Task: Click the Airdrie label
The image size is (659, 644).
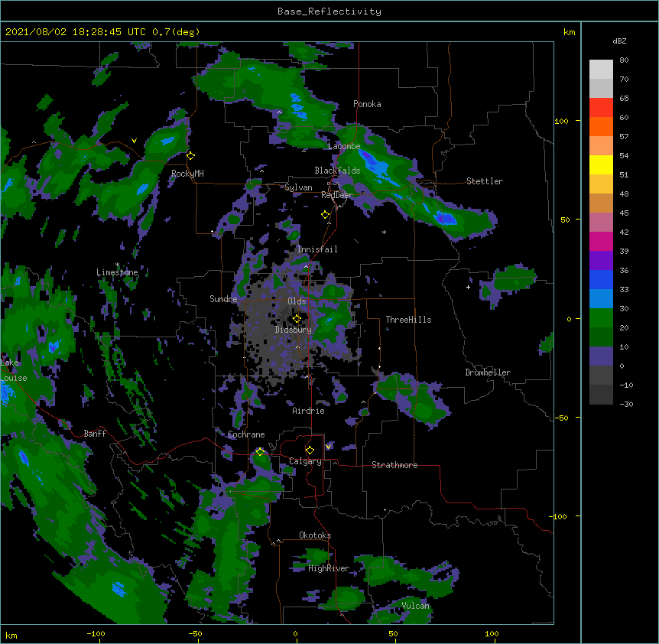Action: (x=308, y=411)
